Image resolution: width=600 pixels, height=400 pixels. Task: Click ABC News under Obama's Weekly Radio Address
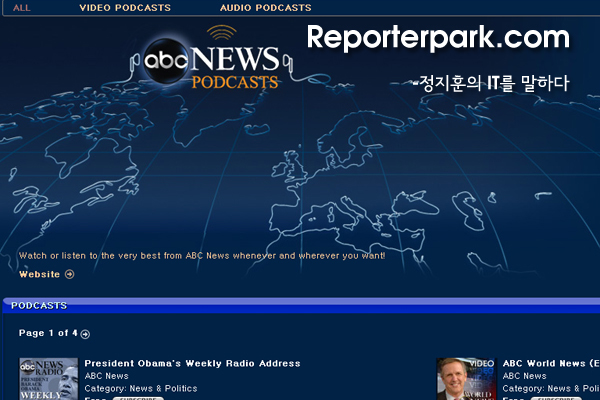(x=106, y=376)
